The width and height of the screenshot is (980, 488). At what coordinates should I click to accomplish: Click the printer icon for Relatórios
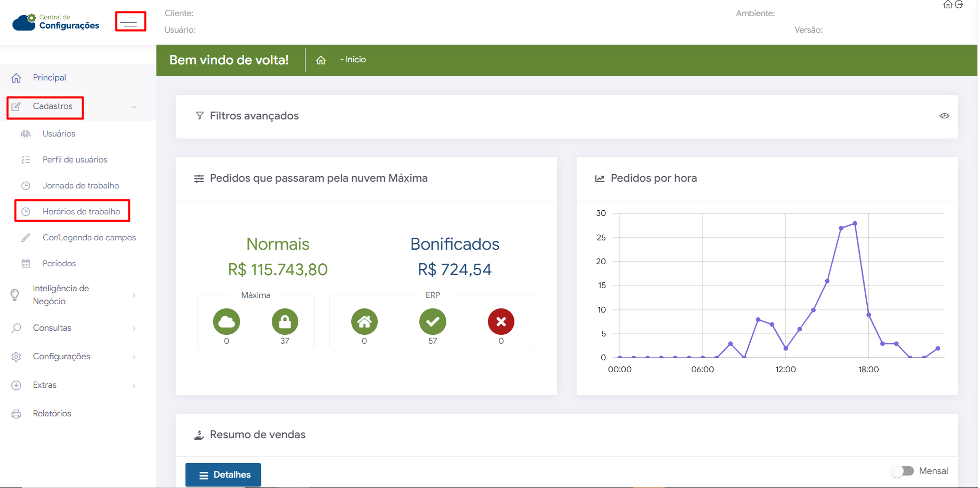tap(16, 414)
